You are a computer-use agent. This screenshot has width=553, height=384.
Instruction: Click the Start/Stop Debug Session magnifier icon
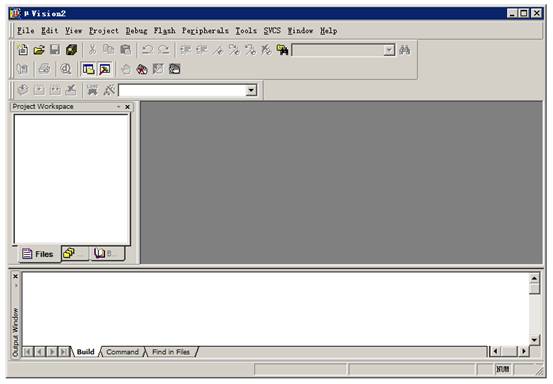66,69
